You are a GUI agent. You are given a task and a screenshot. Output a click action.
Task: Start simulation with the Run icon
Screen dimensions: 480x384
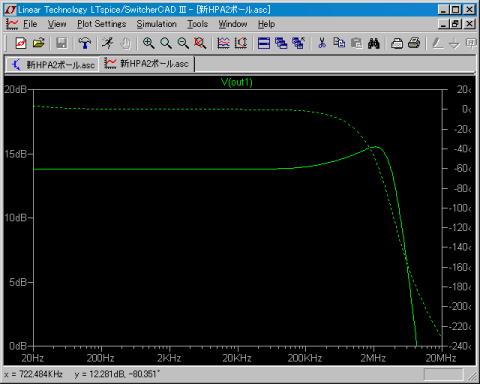[108, 43]
